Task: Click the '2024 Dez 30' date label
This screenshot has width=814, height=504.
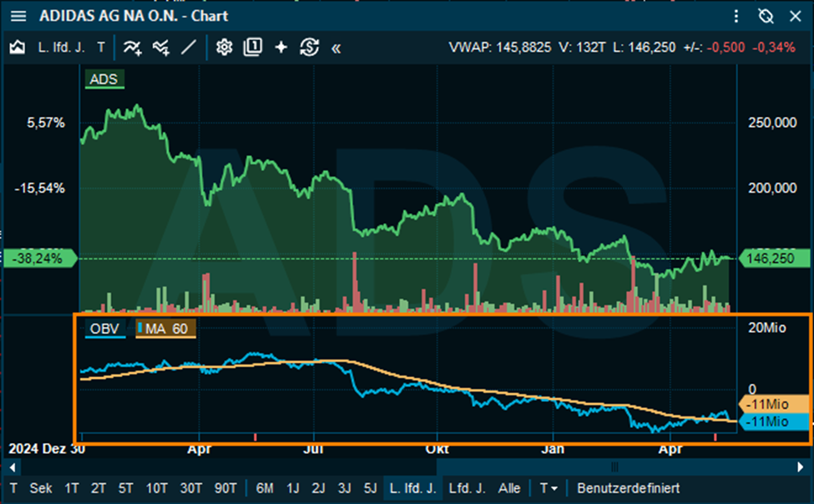Action: pyautogui.click(x=47, y=449)
